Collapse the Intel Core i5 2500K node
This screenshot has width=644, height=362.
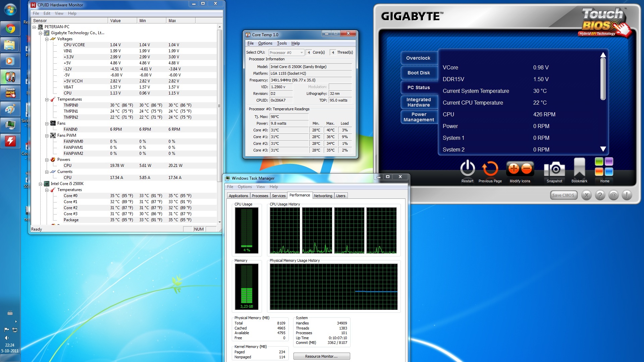pos(40,184)
